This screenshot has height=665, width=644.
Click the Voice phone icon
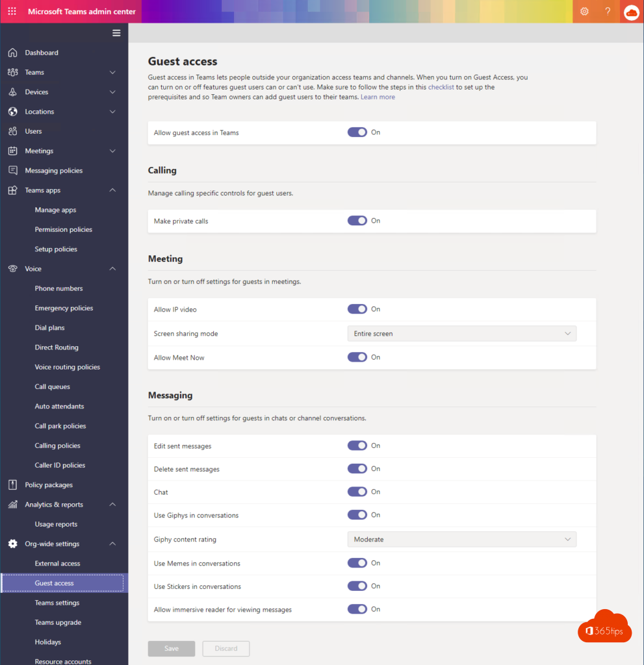point(13,268)
